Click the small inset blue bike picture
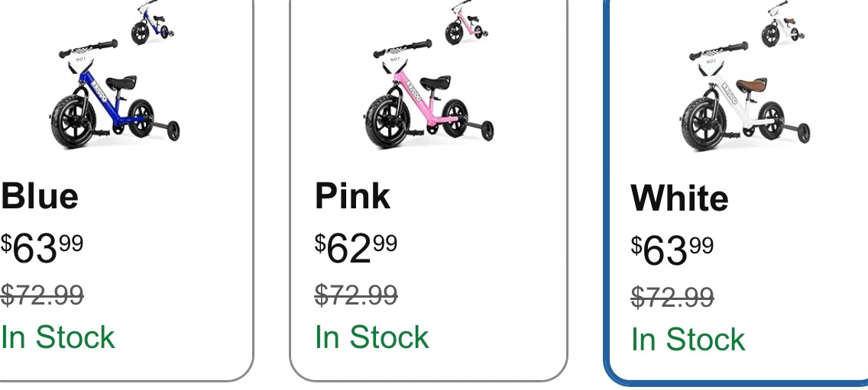 coord(152,23)
